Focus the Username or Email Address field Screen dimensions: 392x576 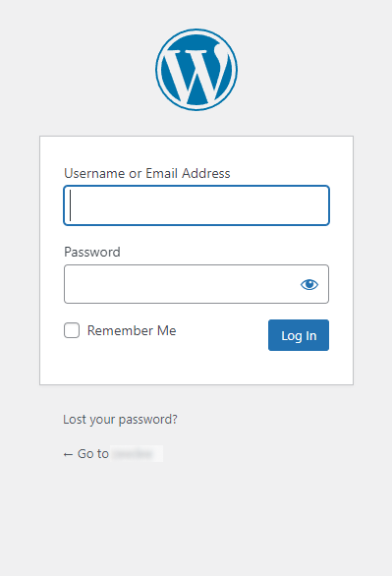pos(196,205)
